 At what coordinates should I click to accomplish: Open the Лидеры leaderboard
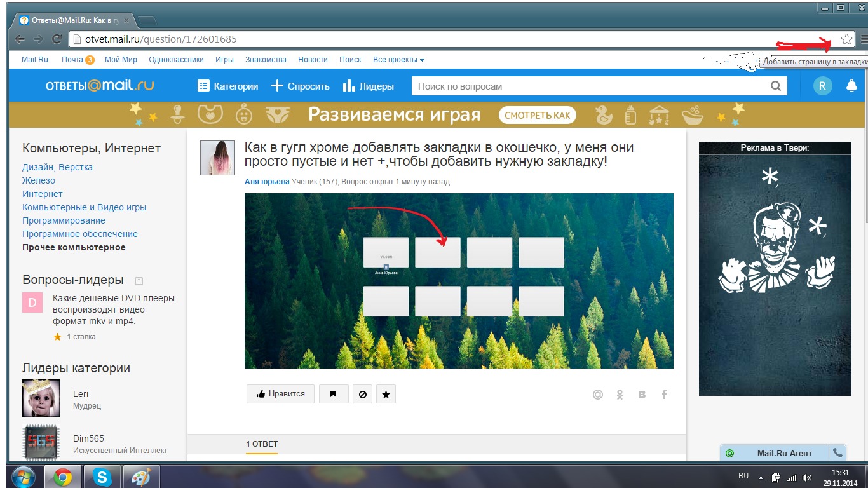coord(368,86)
